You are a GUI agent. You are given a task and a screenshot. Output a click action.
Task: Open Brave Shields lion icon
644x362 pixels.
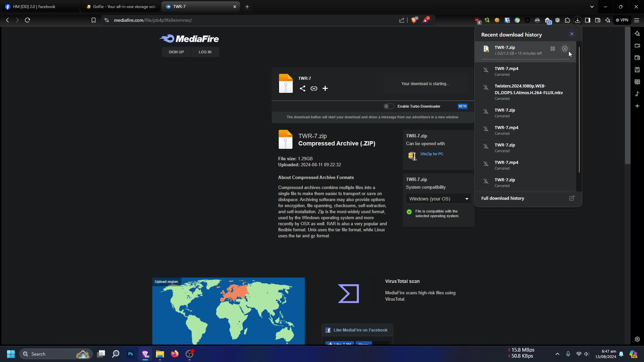(x=414, y=20)
